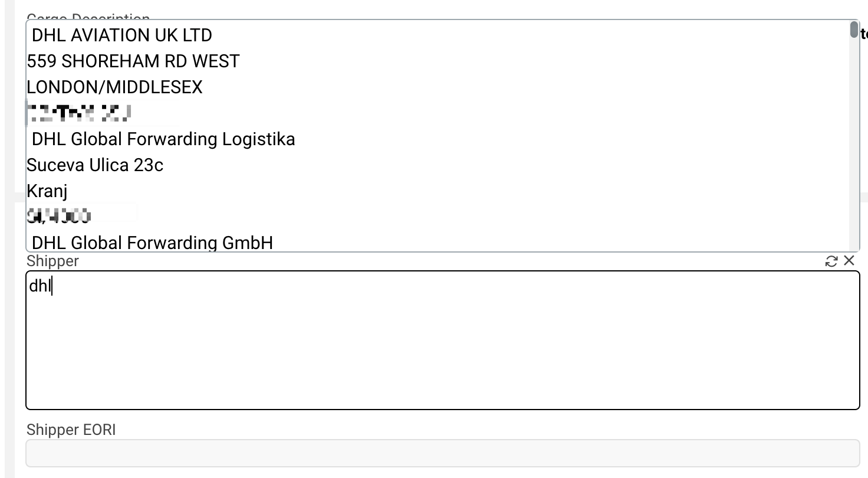Click the Shipper EORI label
The height and width of the screenshot is (478, 868).
tap(71, 430)
